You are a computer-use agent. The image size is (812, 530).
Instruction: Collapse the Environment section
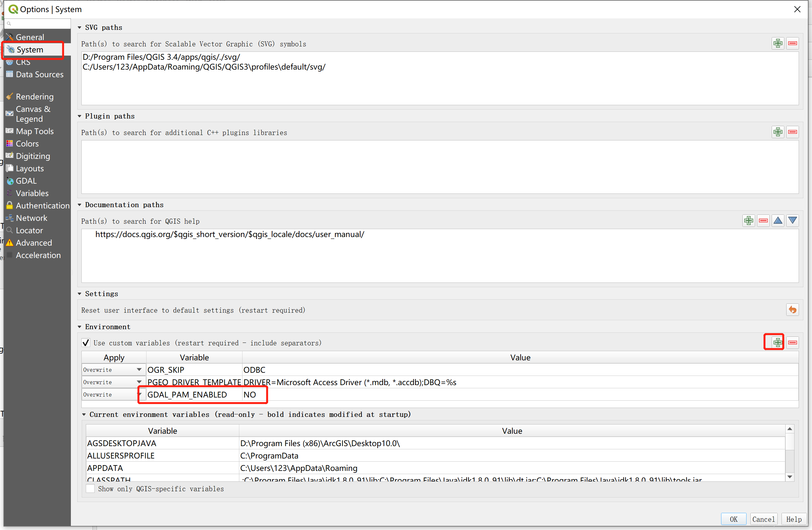79,327
